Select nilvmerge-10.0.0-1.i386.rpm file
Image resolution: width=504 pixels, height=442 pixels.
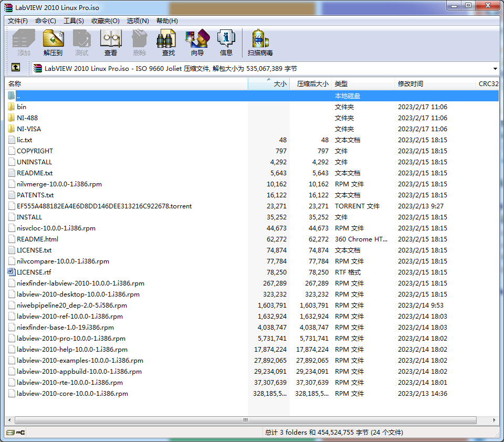[x=59, y=184]
